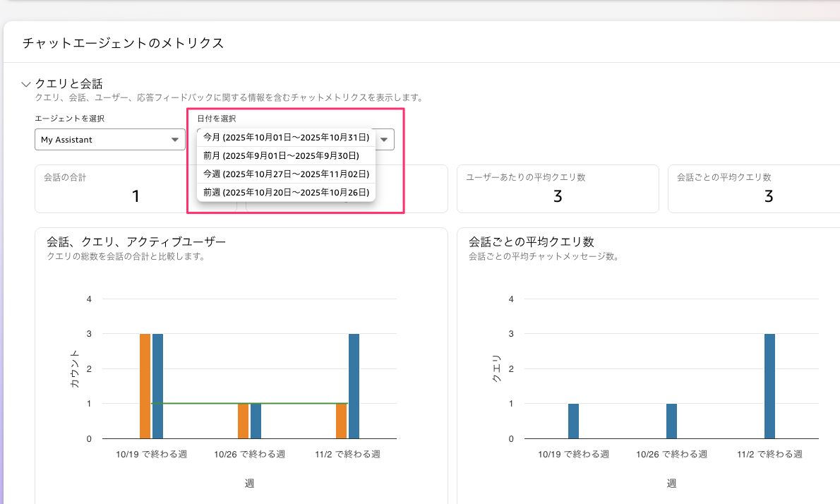Click the orange 10/19 week bar in the left chart

point(145,386)
